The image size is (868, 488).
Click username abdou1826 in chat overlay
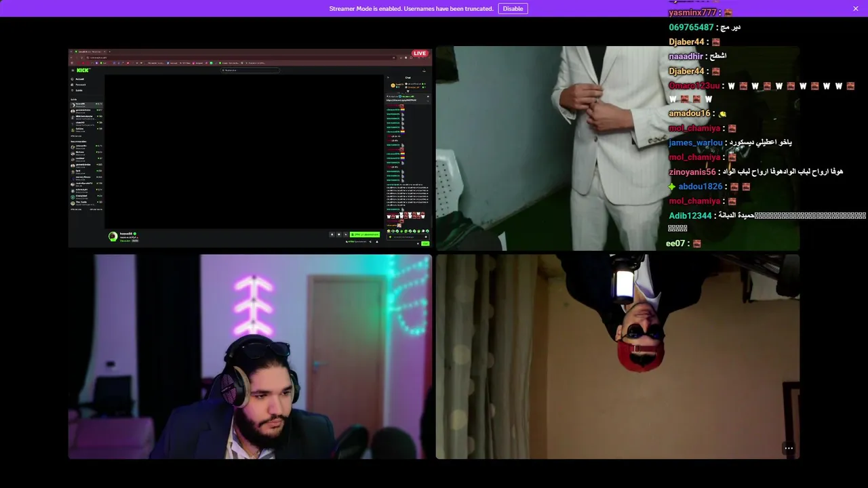tap(701, 186)
